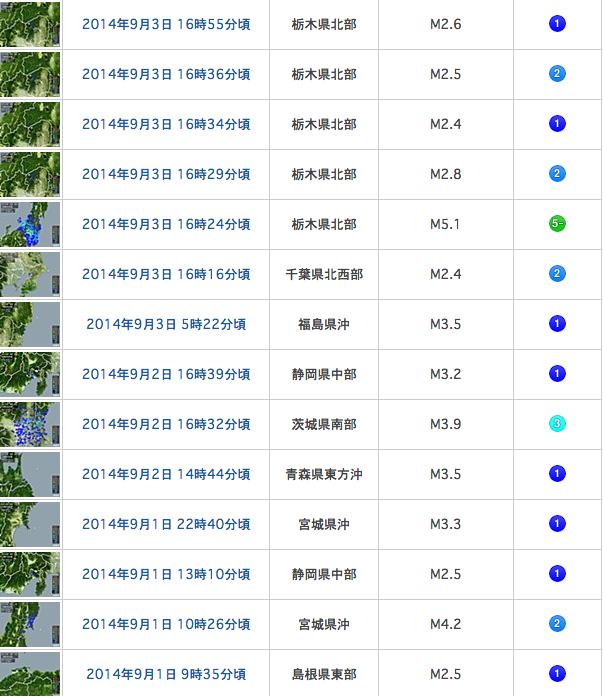The image size is (604, 696).
Task: Select M2.8 magnitude value
Action: 445,174
